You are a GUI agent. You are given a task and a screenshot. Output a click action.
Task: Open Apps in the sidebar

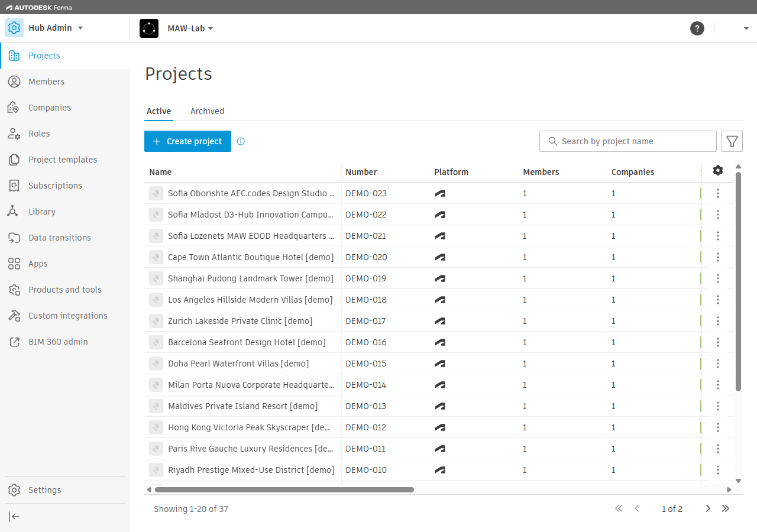65,264
